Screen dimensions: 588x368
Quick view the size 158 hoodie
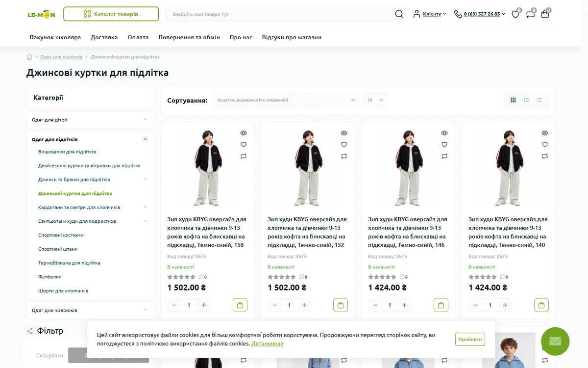click(244, 133)
